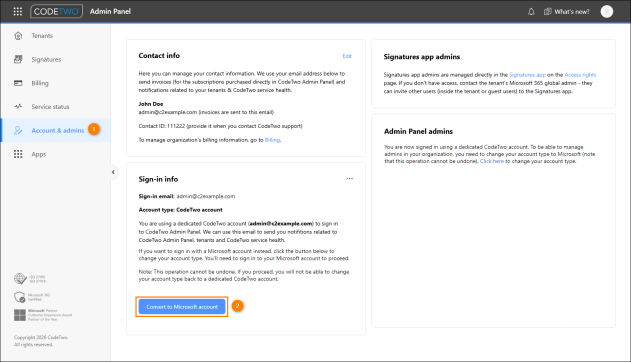Select Account & admins menu item
Screen dimensions: 631x362
(56, 130)
